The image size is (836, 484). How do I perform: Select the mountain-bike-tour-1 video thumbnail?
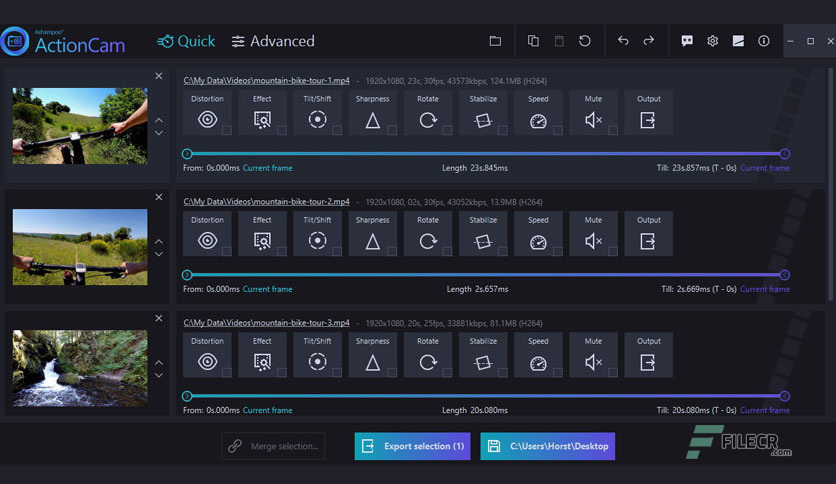coord(80,126)
